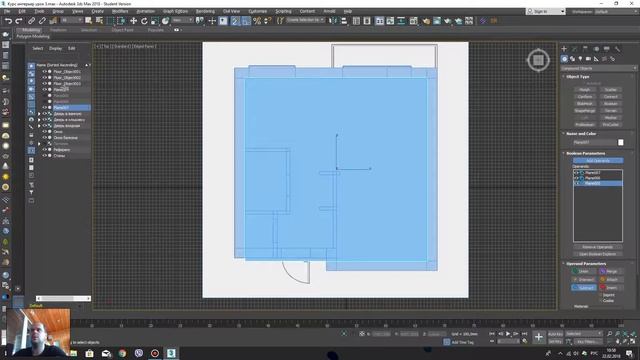Select the Link tool icon
Image resolution: width=640 pixels, height=360 pixels.
[31, 21]
